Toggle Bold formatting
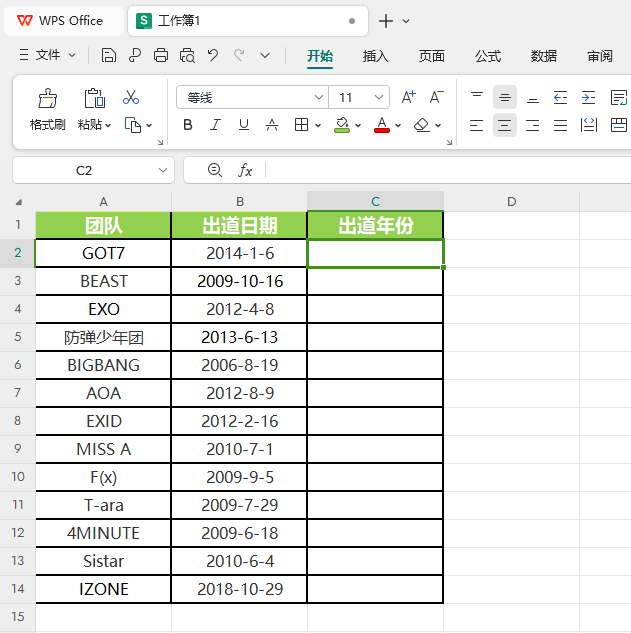The image size is (631, 633). click(x=187, y=125)
